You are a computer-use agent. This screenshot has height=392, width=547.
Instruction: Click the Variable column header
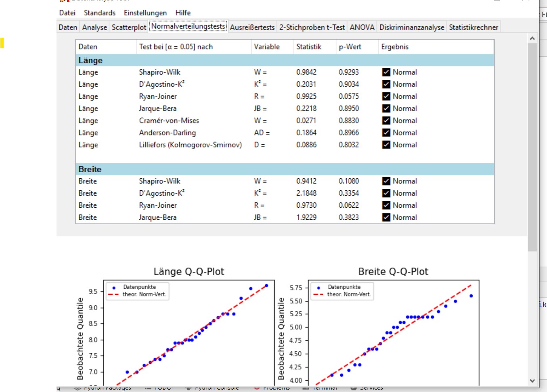[x=272, y=47]
